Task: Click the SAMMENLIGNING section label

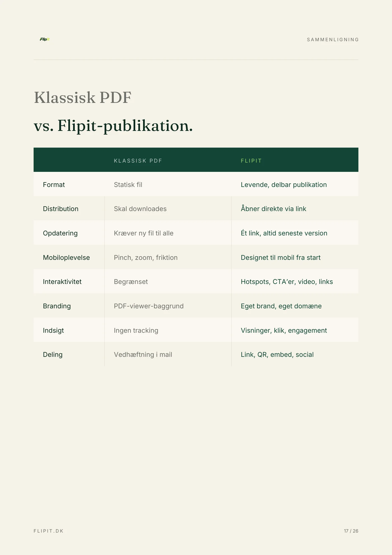Action: click(x=333, y=40)
